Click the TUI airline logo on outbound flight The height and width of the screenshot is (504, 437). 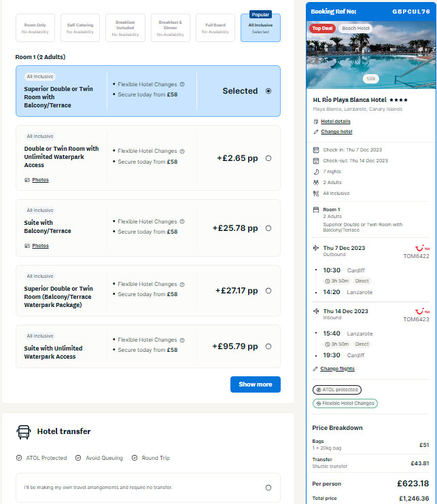click(421, 249)
